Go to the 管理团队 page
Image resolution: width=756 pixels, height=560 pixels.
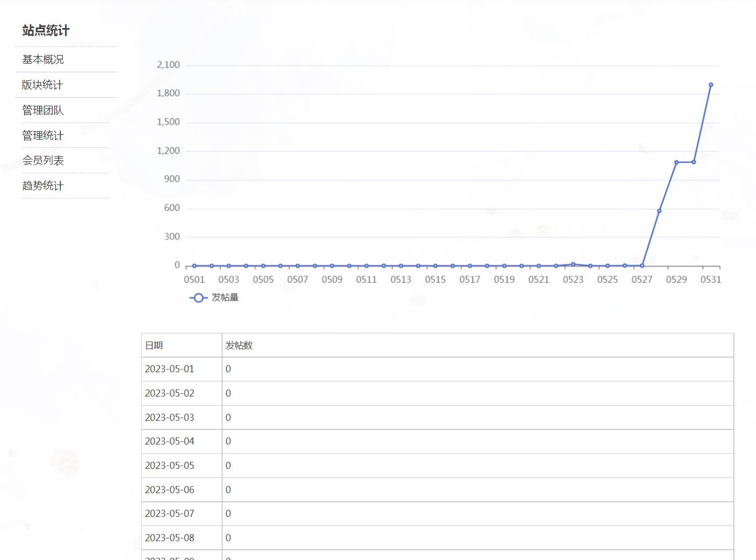[43, 110]
